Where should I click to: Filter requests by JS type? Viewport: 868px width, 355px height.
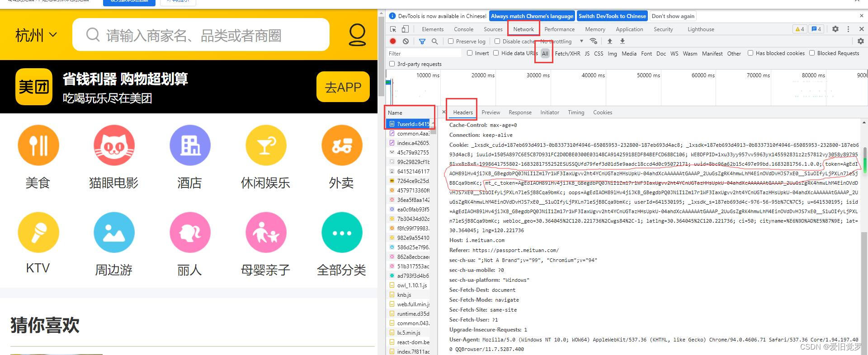click(x=587, y=53)
